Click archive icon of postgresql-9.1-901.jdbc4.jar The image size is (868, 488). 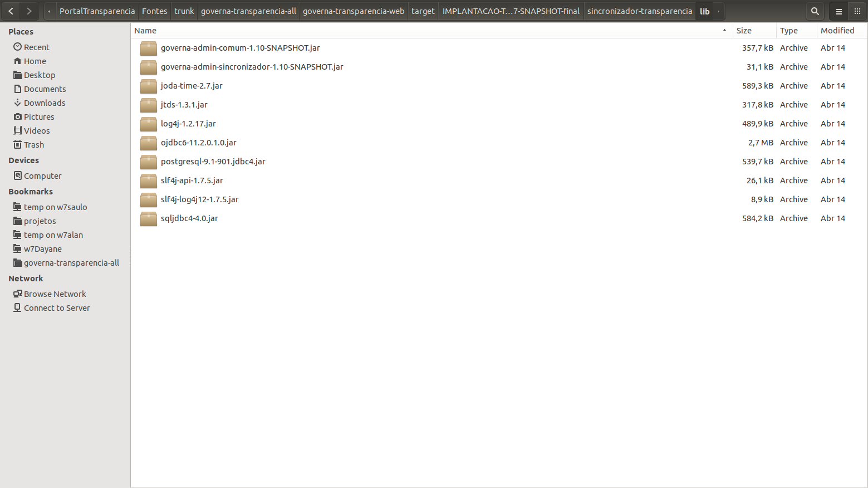click(148, 162)
